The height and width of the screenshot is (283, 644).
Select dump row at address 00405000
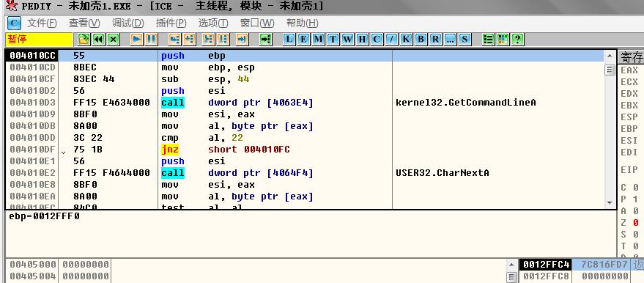256,264
